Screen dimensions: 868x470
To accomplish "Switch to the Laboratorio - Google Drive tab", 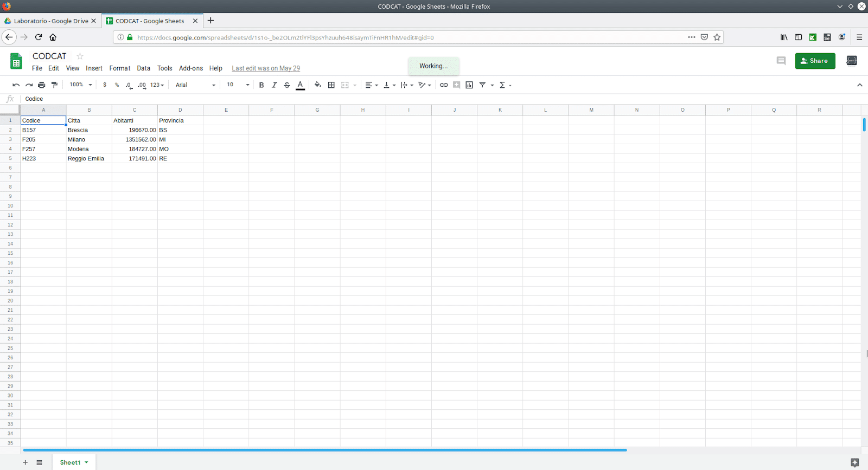I will [x=50, y=21].
